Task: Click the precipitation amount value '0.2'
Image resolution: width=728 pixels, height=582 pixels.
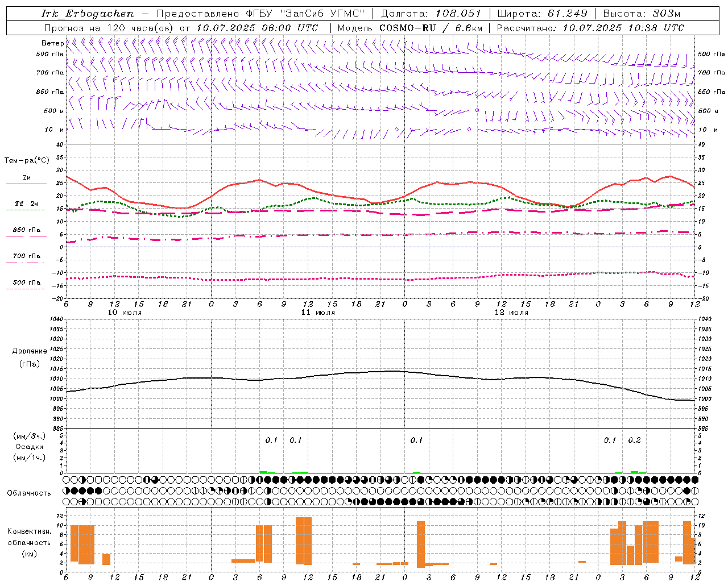Action: [x=634, y=440]
